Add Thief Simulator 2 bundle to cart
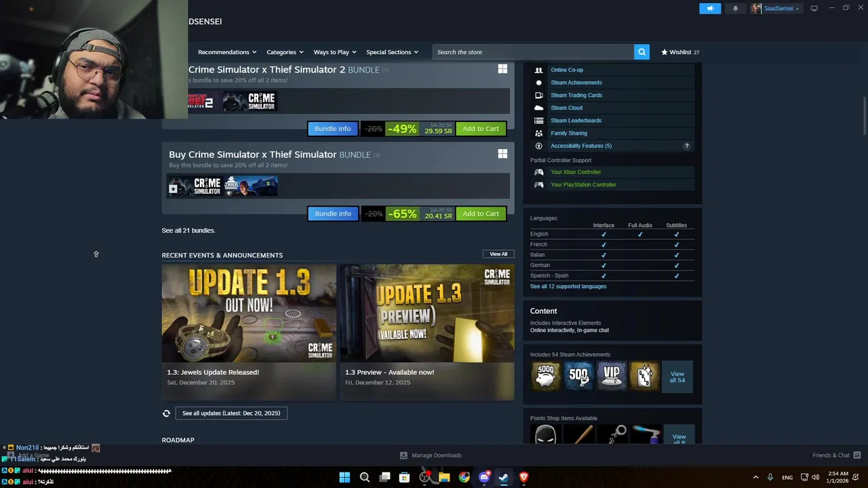This screenshot has width=868, height=488. pos(481,129)
